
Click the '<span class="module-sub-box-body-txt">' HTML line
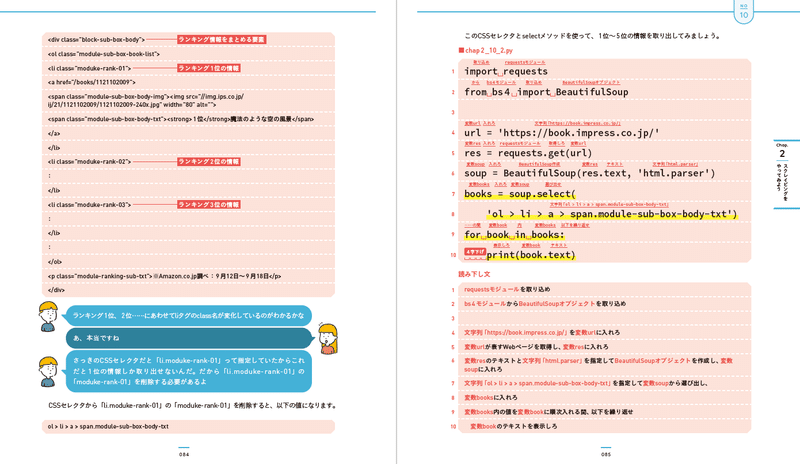181,119
